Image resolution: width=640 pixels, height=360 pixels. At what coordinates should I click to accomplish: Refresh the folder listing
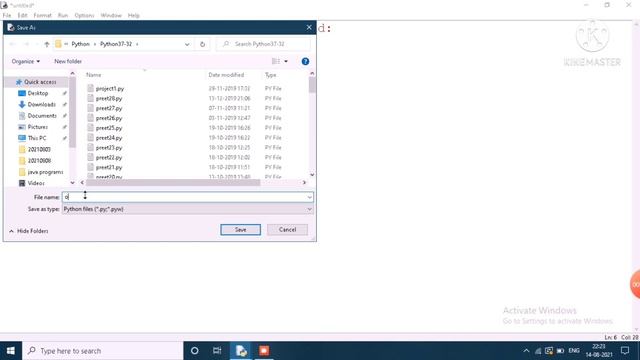202,44
